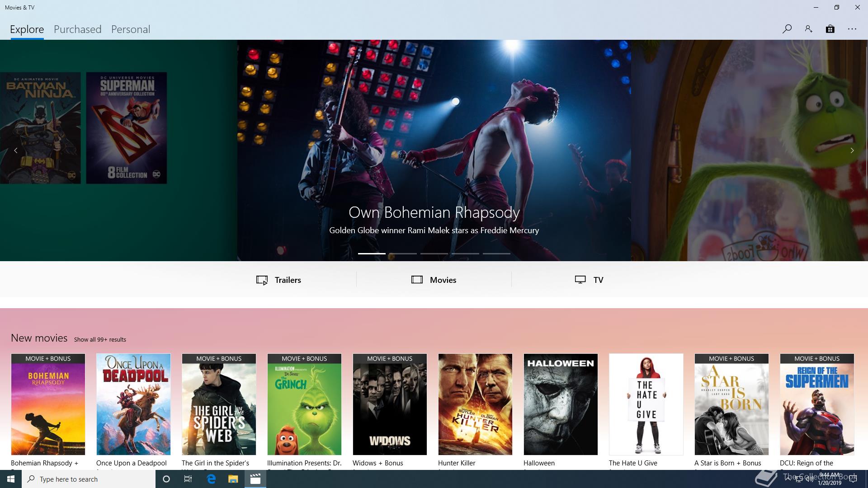868x488 pixels.
Task: Open the Once Upon a Deadpool poster
Action: [x=133, y=404]
